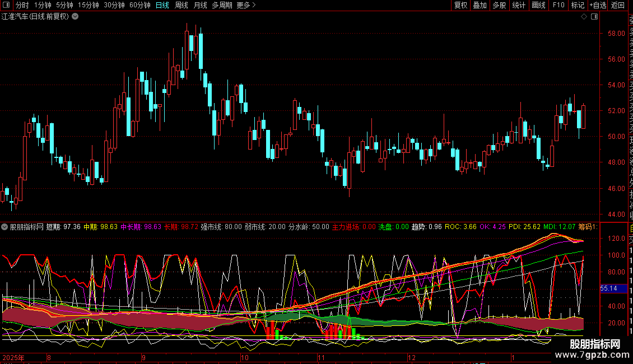Click the 2025年 label on the time axis
The image size is (633, 364).
13,357
